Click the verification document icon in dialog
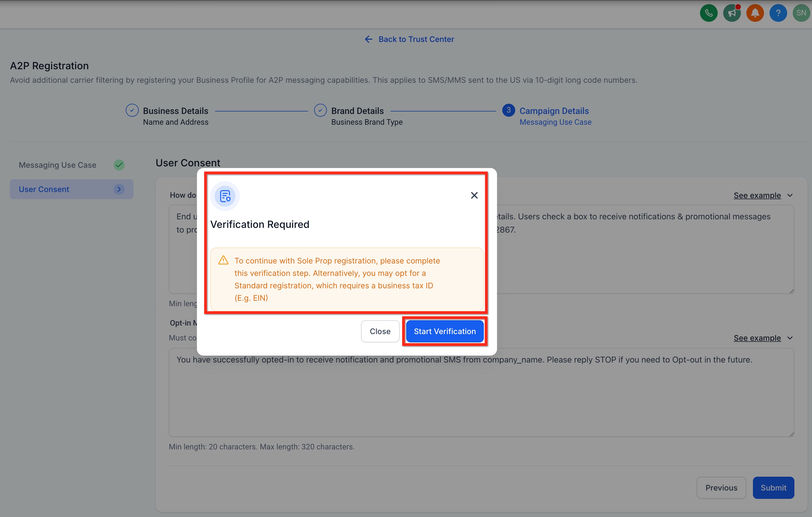Screen dimensions: 812x517 click(225, 196)
